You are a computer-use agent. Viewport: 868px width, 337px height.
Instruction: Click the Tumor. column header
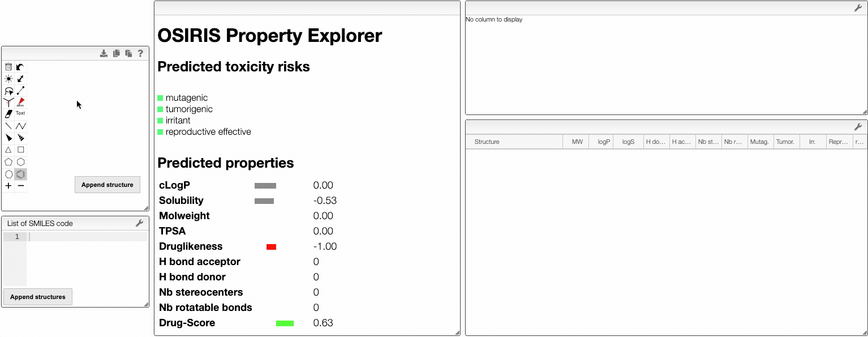pyautogui.click(x=786, y=142)
